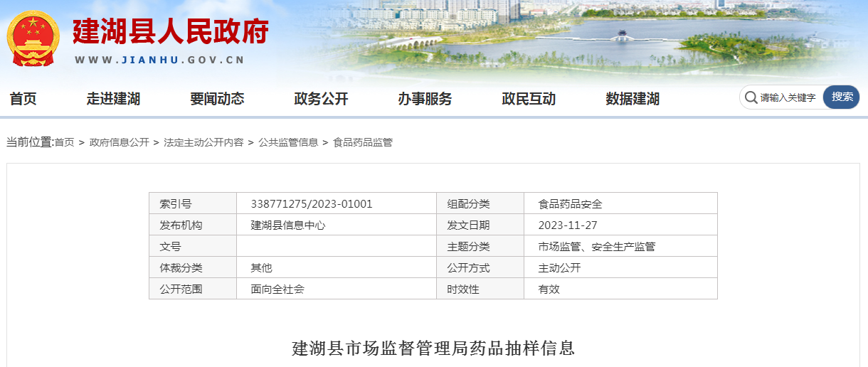Focus the 请输入关键字 search field
The width and height of the screenshot is (868, 367).
[788, 97]
